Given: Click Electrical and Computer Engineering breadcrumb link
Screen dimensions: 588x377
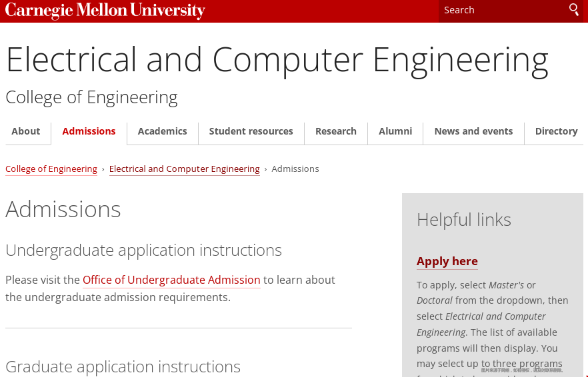Looking at the screenshot, I should (x=184, y=169).
